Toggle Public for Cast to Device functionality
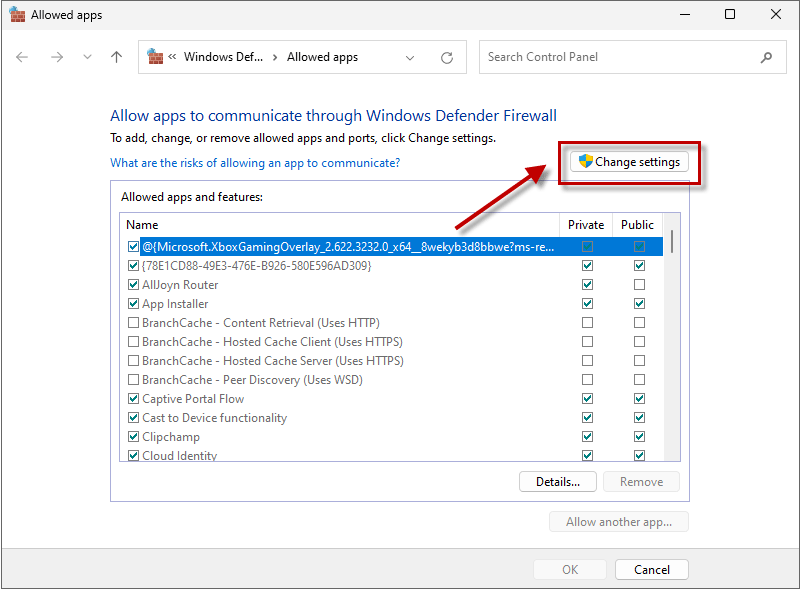Viewport: 800px width, 589px height. tap(639, 418)
